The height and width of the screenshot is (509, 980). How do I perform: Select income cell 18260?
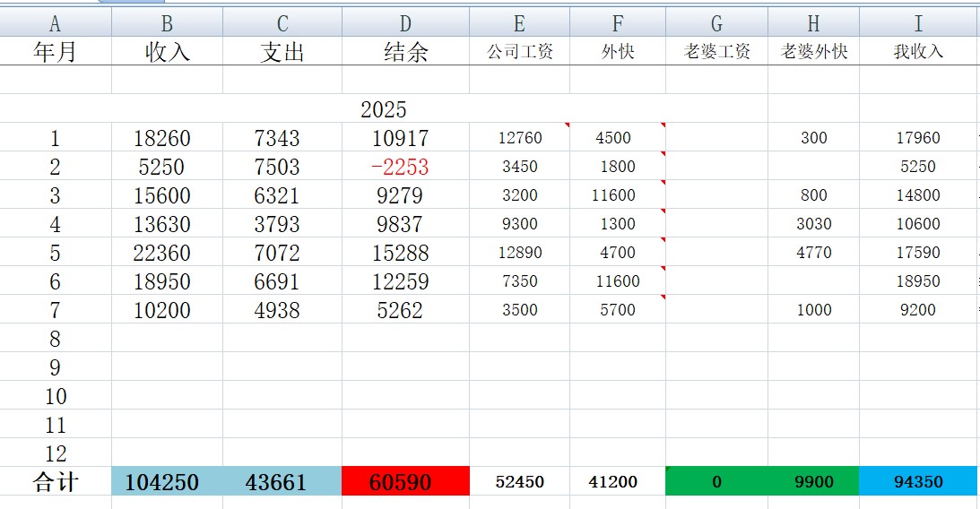167,137
